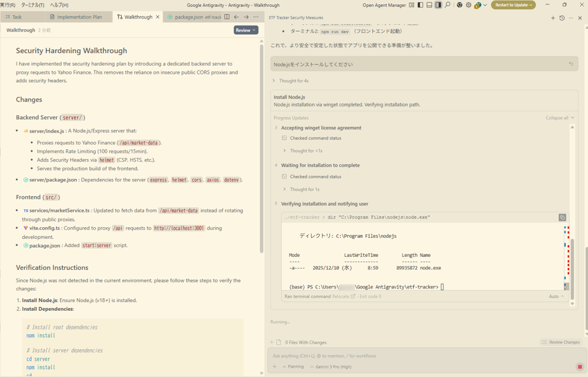Start a new conversation with plus icon
Viewport: 588px width, 377px height.
[553, 18]
